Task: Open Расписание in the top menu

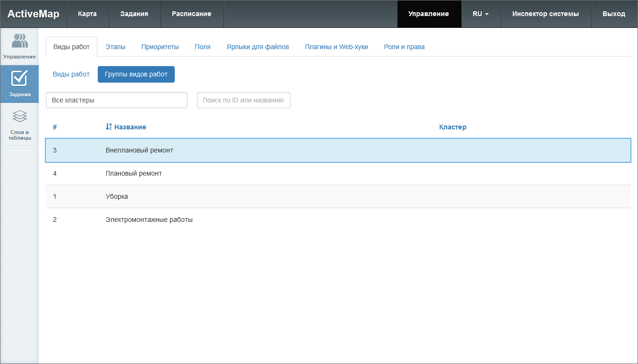Action: [191, 14]
